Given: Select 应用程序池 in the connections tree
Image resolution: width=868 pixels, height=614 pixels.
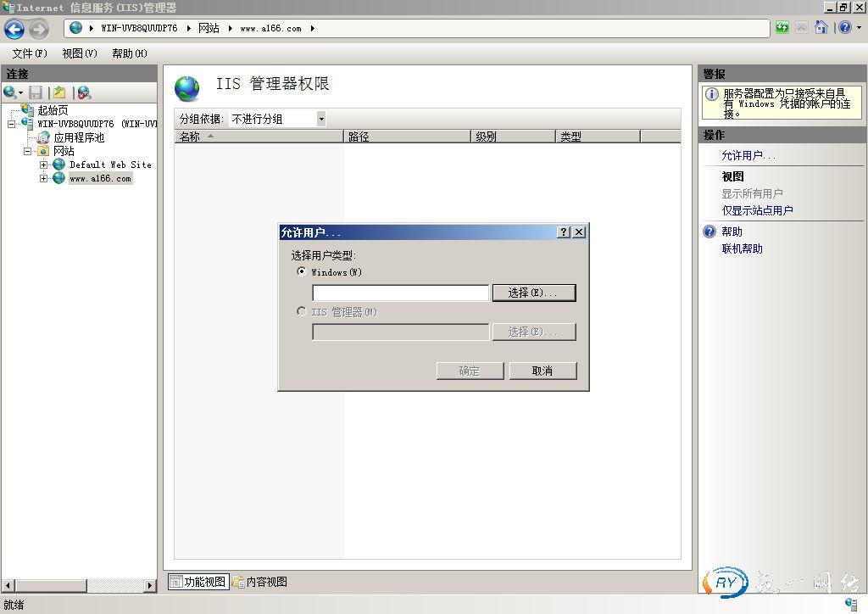Looking at the screenshot, I should pos(79,137).
